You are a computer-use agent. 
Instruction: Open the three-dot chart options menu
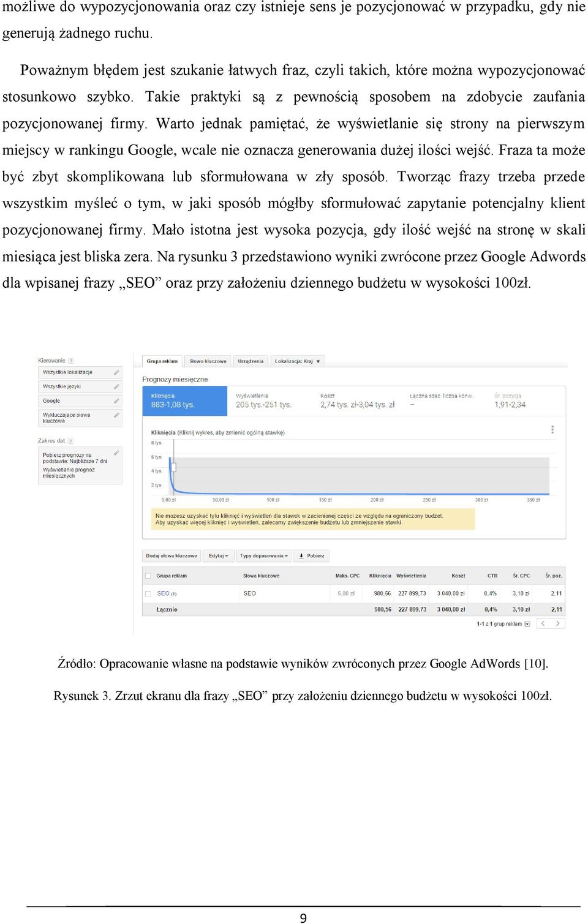[x=552, y=430]
